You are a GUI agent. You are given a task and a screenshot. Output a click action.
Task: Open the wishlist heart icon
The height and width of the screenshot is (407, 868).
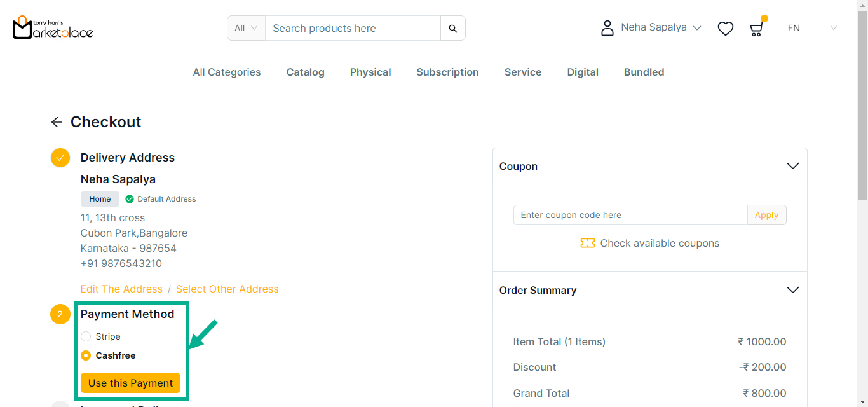tap(725, 29)
